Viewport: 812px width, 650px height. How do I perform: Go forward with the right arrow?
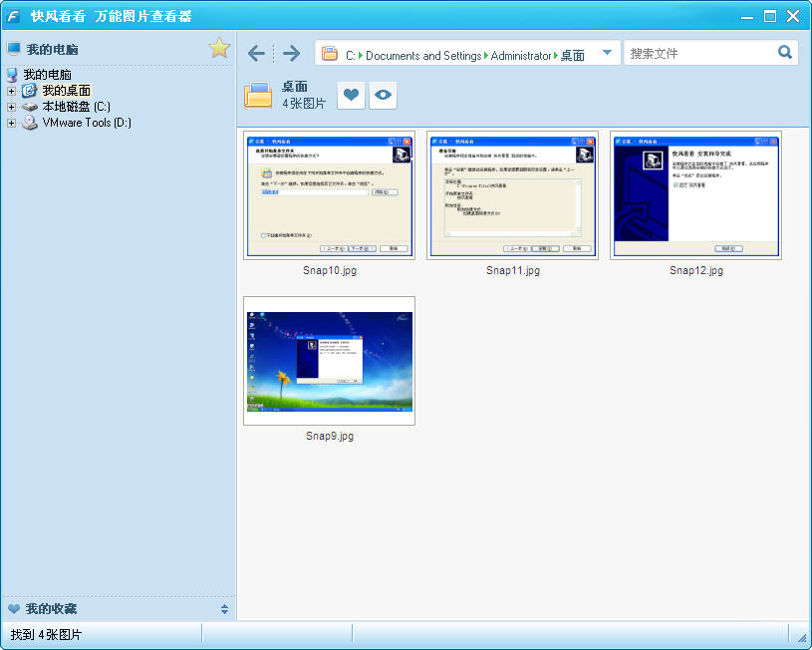click(291, 53)
